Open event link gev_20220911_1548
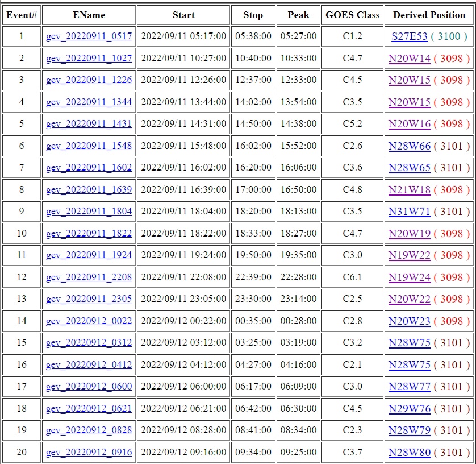This screenshot has height=464, width=476. click(89, 146)
